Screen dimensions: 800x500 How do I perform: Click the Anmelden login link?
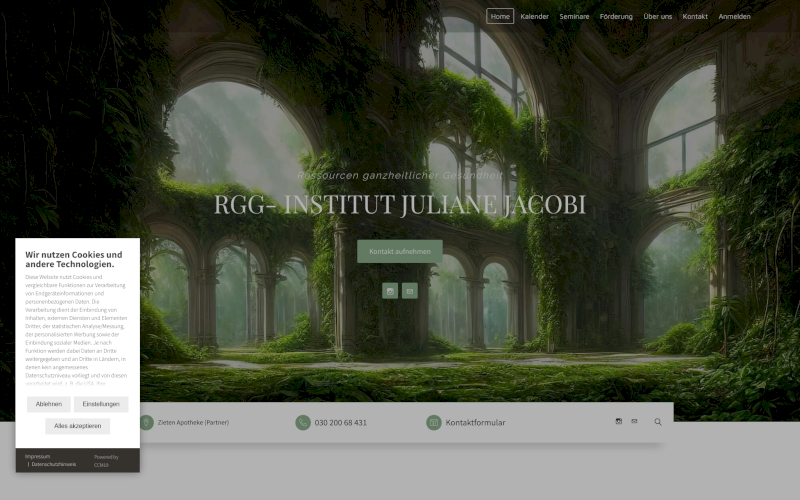[734, 16]
